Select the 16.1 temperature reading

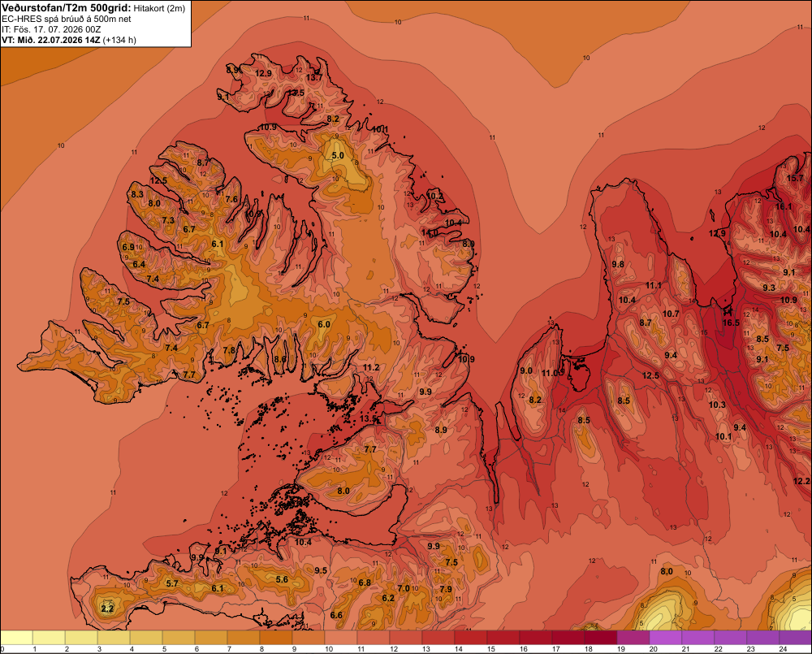784,207
